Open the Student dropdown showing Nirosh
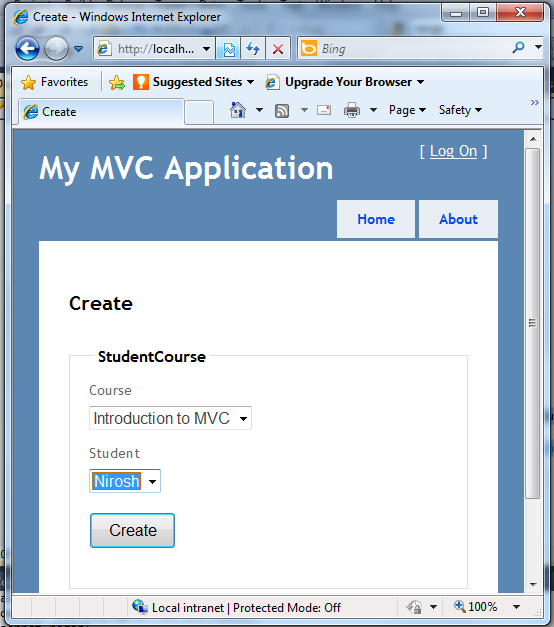The height and width of the screenshot is (627, 554). pyautogui.click(x=125, y=481)
